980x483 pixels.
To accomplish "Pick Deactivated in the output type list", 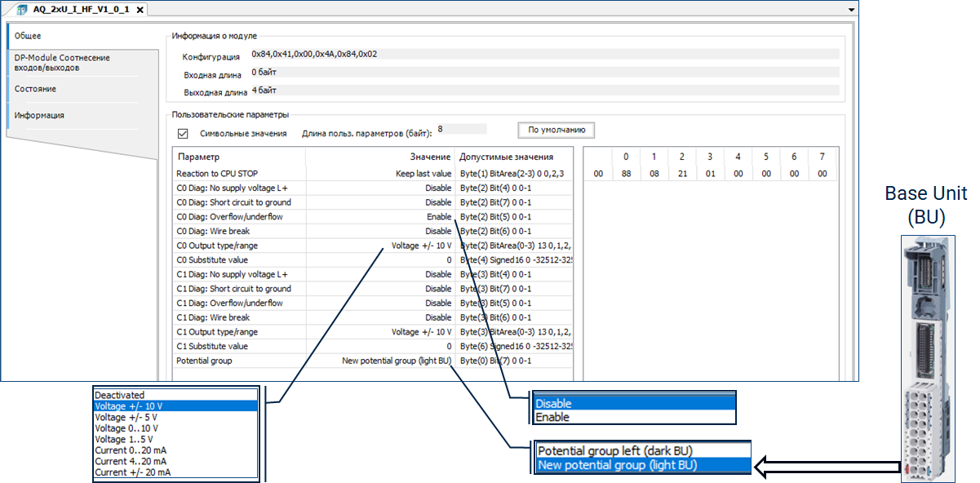I will (120, 394).
